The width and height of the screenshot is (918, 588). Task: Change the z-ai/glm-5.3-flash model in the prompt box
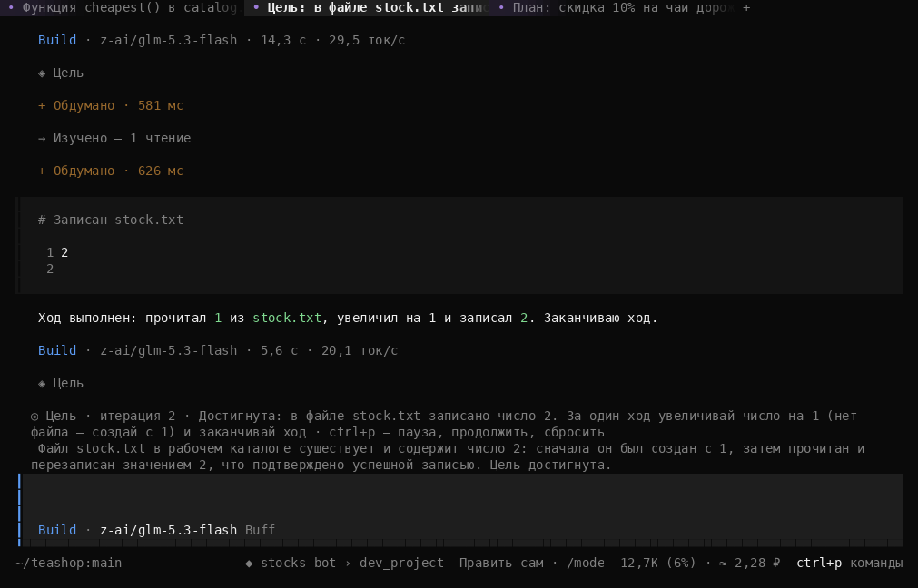[x=169, y=530]
